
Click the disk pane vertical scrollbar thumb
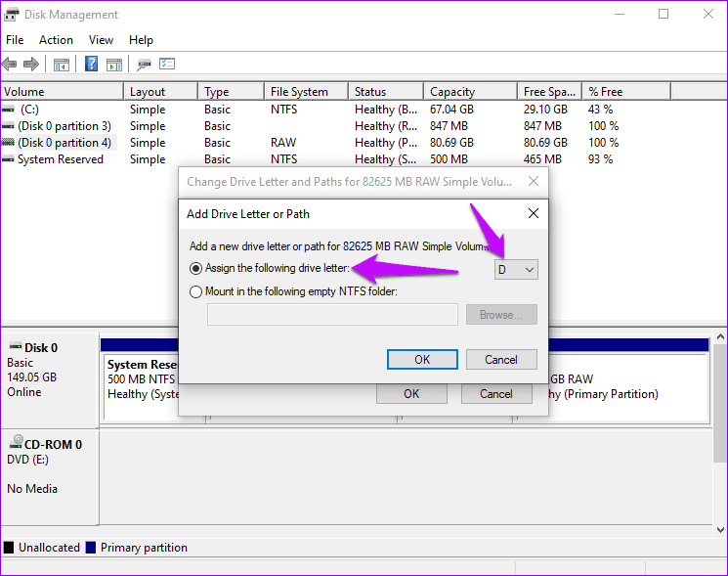[x=720, y=403]
